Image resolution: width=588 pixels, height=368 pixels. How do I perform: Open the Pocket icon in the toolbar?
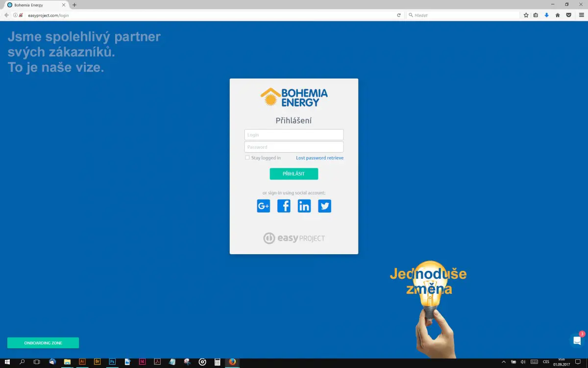pos(568,15)
